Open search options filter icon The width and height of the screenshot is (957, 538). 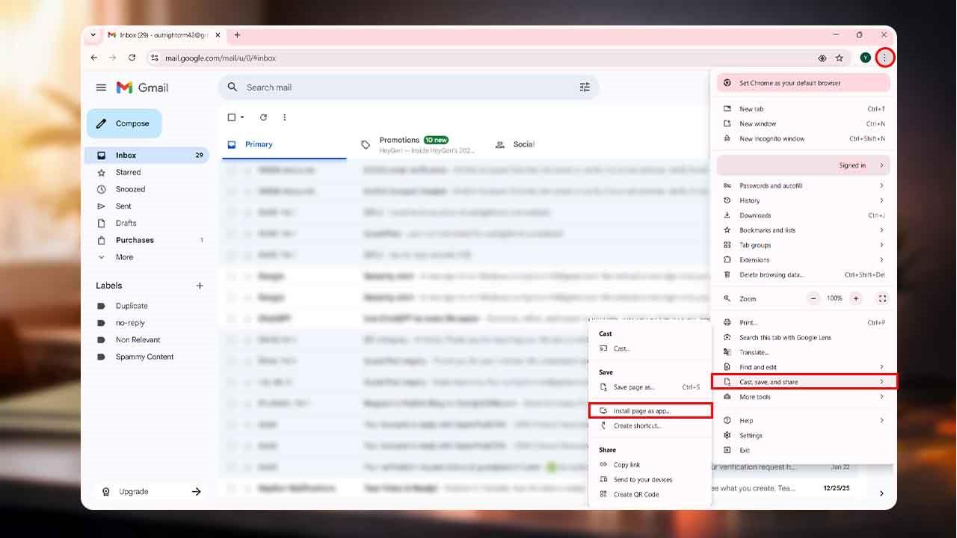pyautogui.click(x=585, y=87)
